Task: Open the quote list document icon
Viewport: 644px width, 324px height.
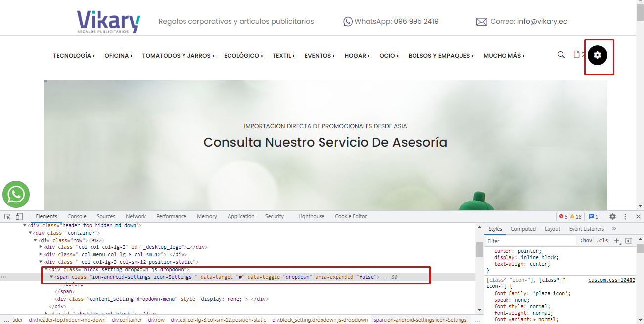Action: coord(576,55)
